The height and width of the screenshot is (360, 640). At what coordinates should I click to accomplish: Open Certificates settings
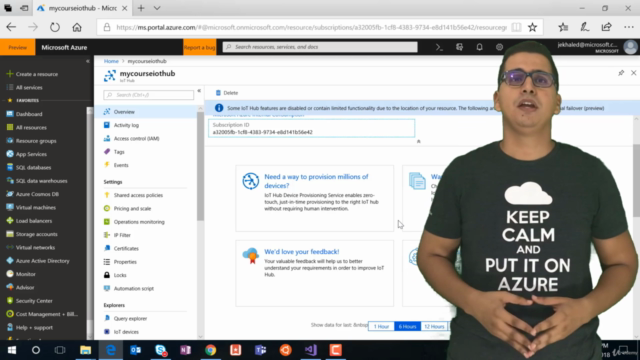pyautogui.click(x=121, y=249)
